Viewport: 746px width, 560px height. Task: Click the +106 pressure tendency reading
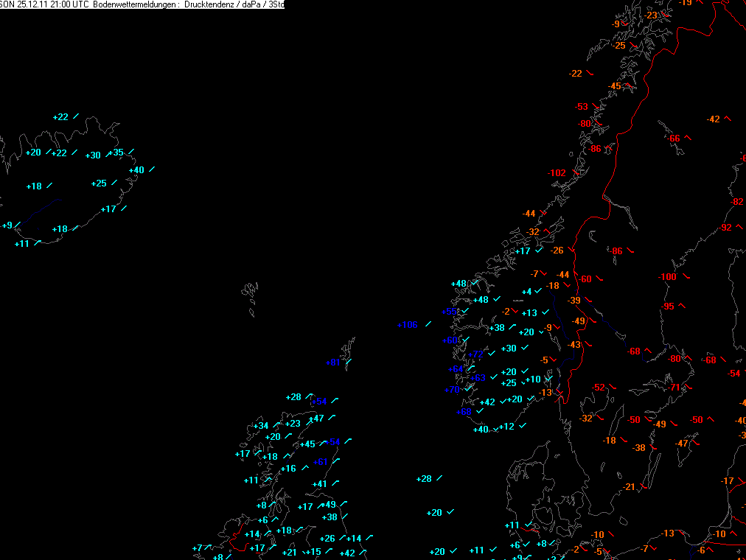407,325
